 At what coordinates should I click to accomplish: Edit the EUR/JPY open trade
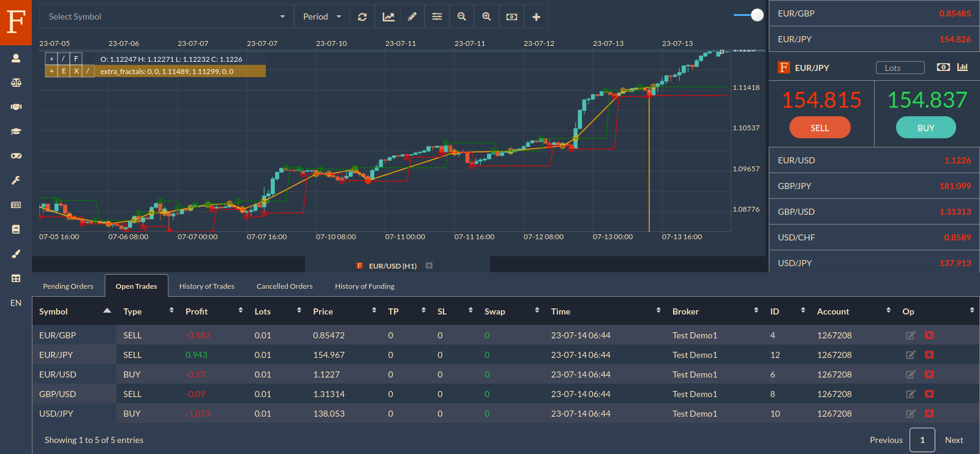click(x=911, y=355)
